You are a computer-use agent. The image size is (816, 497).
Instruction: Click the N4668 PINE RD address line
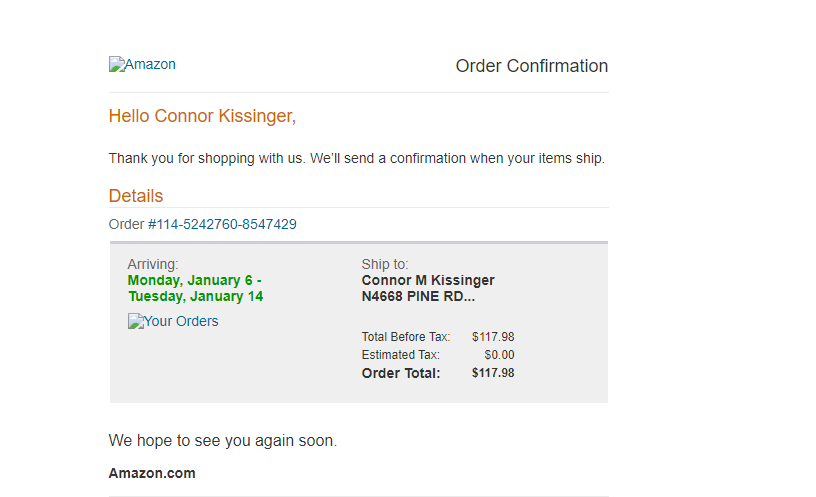click(x=418, y=296)
